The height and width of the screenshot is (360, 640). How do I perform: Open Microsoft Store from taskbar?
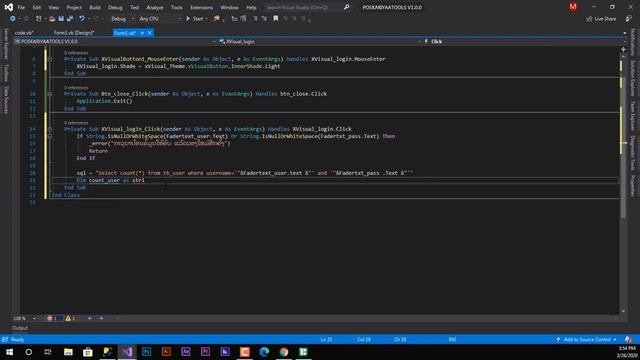coord(88,352)
